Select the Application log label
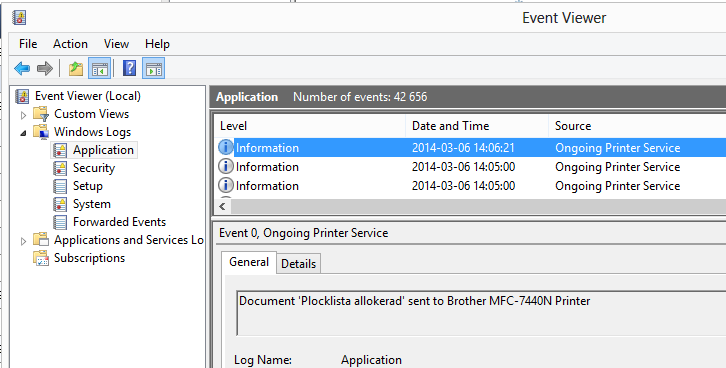This screenshot has width=726, height=368. (103, 150)
